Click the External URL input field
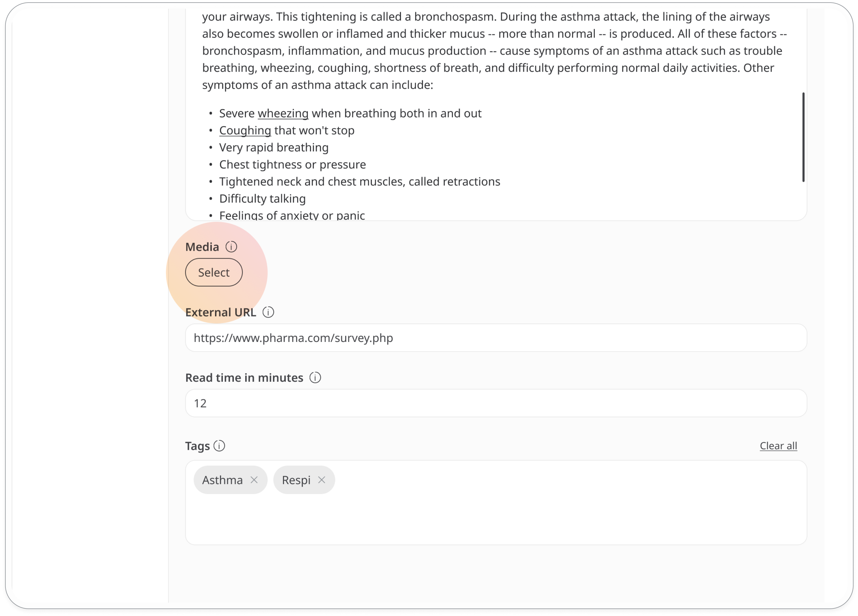858x616 pixels. pyautogui.click(x=496, y=338)
